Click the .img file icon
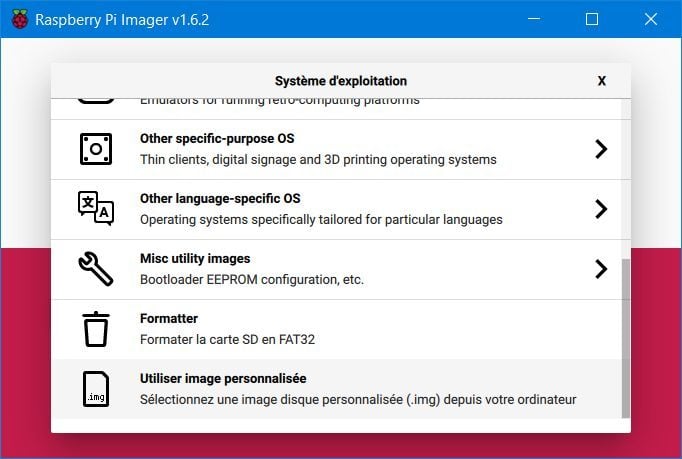682x459 pixels. [96, 389]
